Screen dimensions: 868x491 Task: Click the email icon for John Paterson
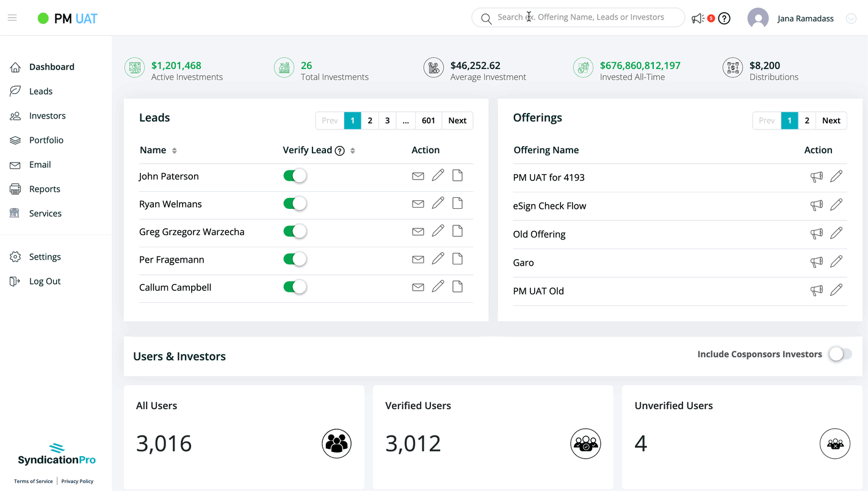[418, 176]
